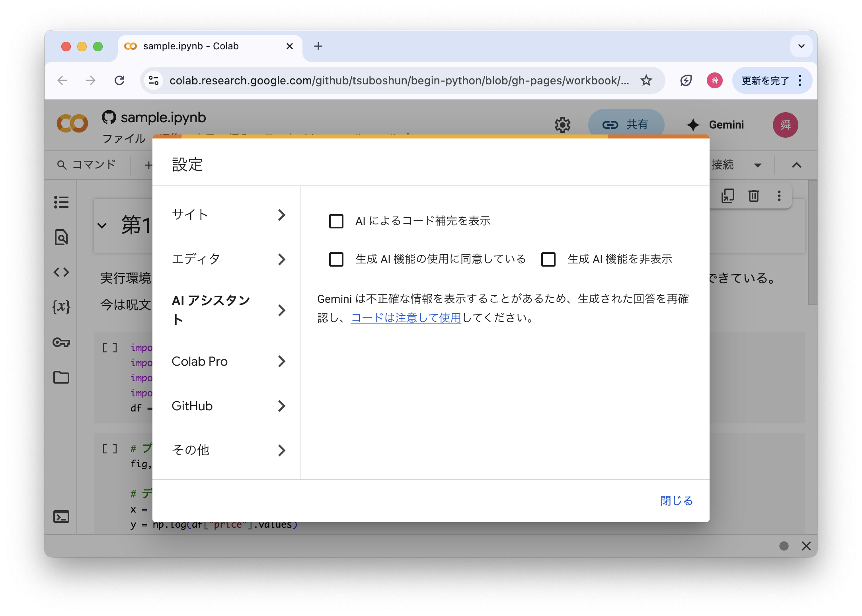Select the AI アシスタント category
Viewport: 862px width, 616px height.
[x=226, y=310]
